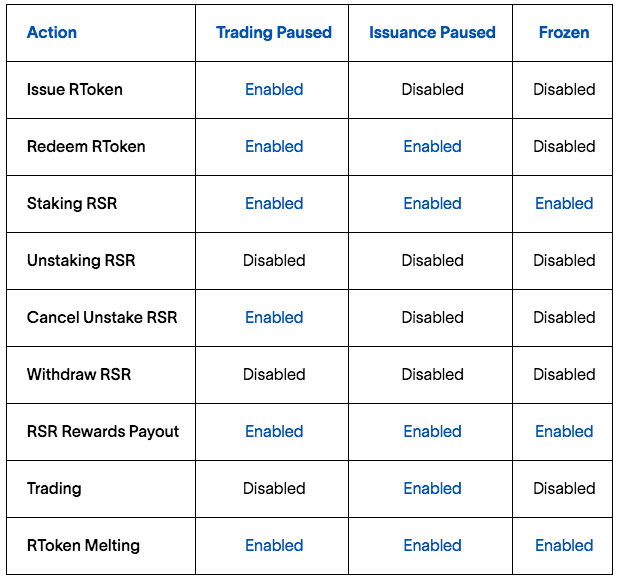Click Enabled for RToken Melting under Frozen
Viewport: 617px width, 579px height.
coord(564,545)
